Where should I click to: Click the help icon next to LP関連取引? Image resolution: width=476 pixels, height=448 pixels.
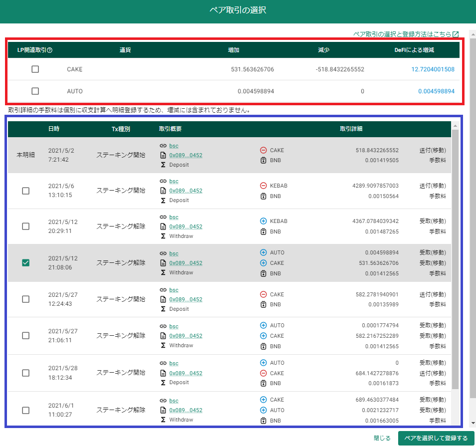click(x=50, y=50)
